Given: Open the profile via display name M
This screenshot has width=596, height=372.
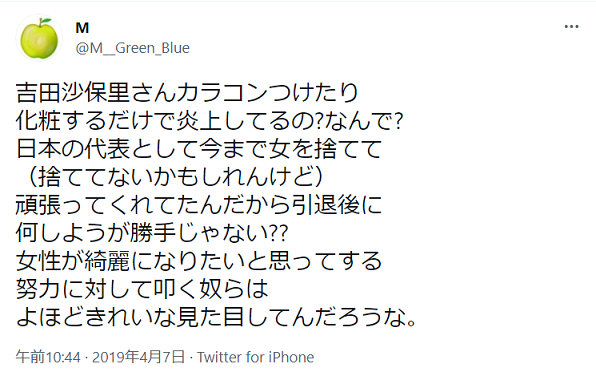Looking at the screenshot, I should [82, 28].
